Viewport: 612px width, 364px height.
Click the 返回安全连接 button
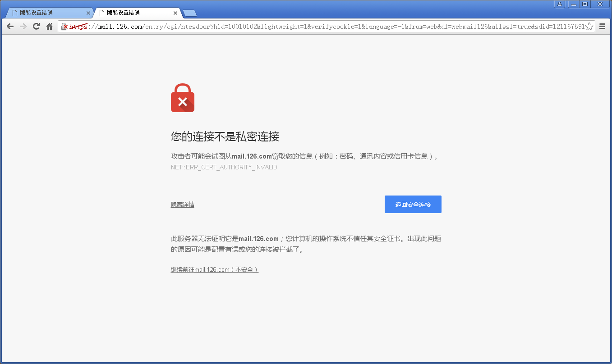point(413,205)
